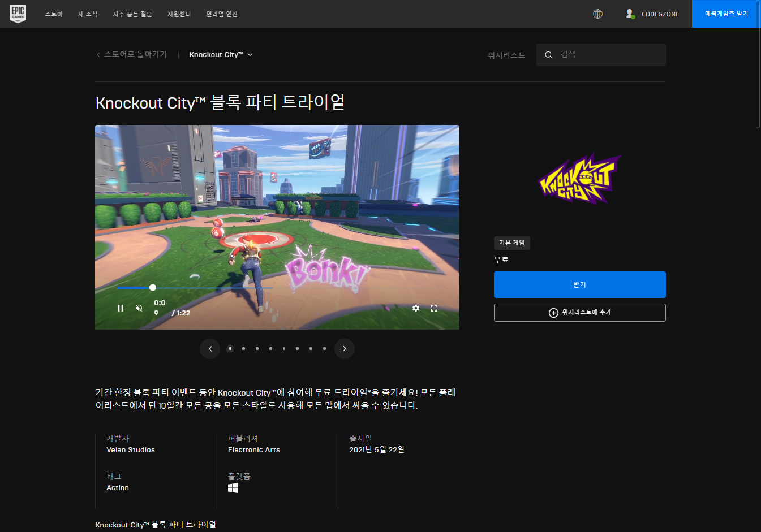Expand the Knockout City™ dropdown
The height and width of the screenshot is (532, 761).
tap(221, 55)
